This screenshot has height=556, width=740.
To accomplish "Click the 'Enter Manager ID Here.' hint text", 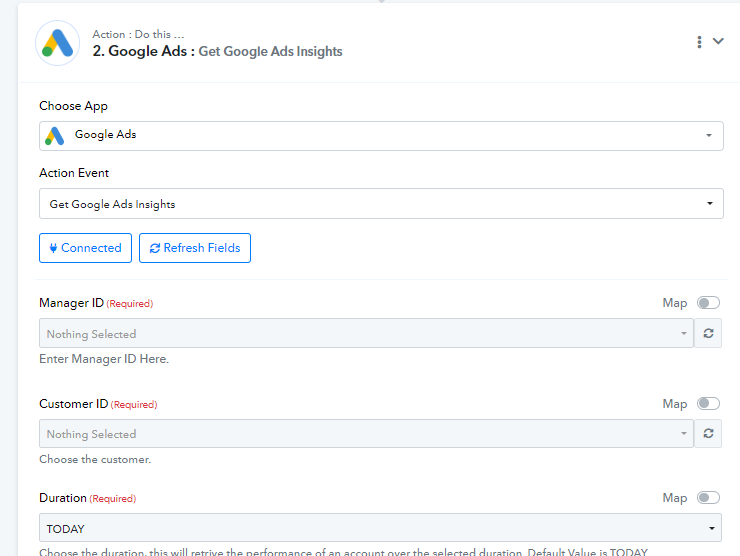I will click(104, 359).
